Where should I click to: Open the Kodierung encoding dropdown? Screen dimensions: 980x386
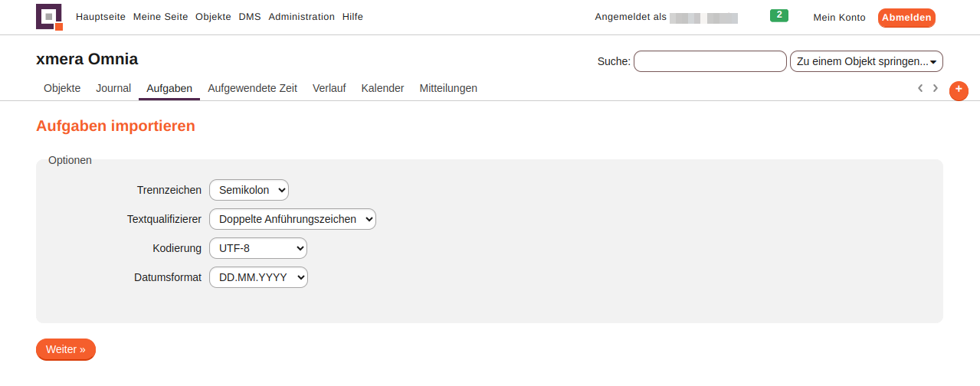[x=258, y=248]
